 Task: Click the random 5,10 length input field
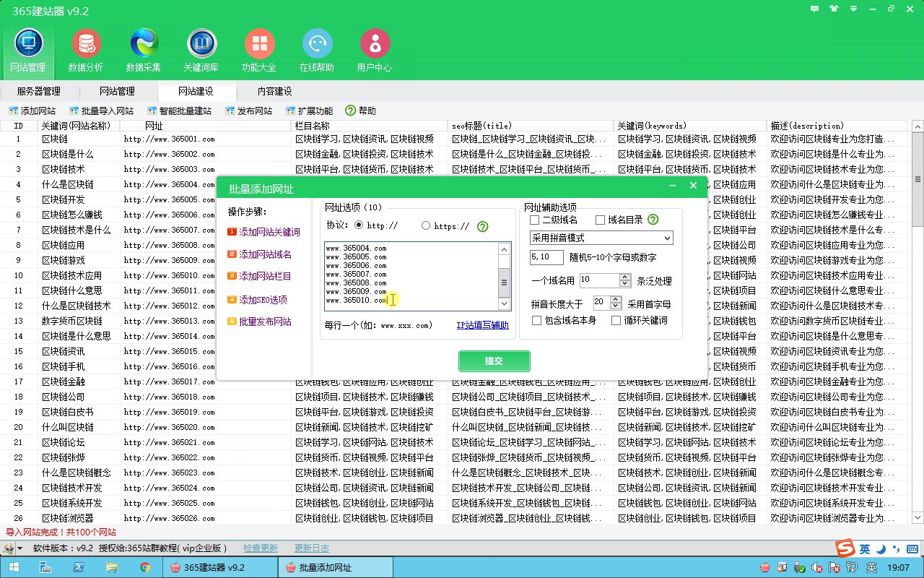pyautogui.click(x=546, y=257)
